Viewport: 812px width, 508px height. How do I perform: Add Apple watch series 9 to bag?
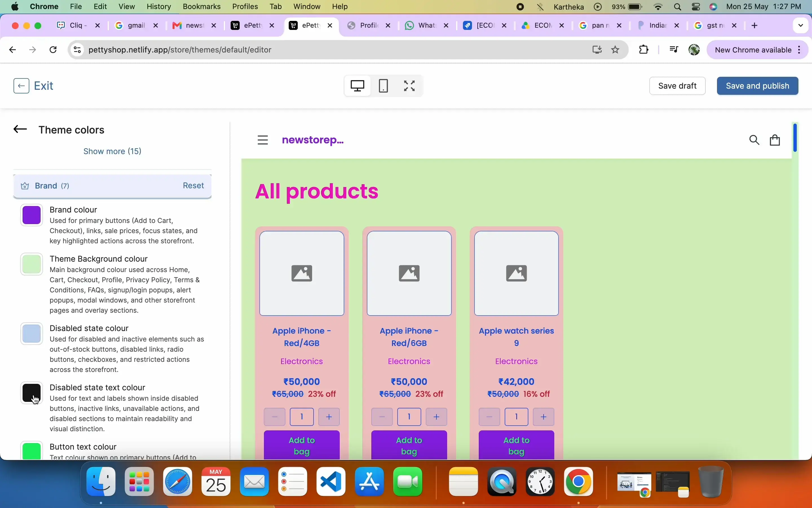[x=517, y=446]
